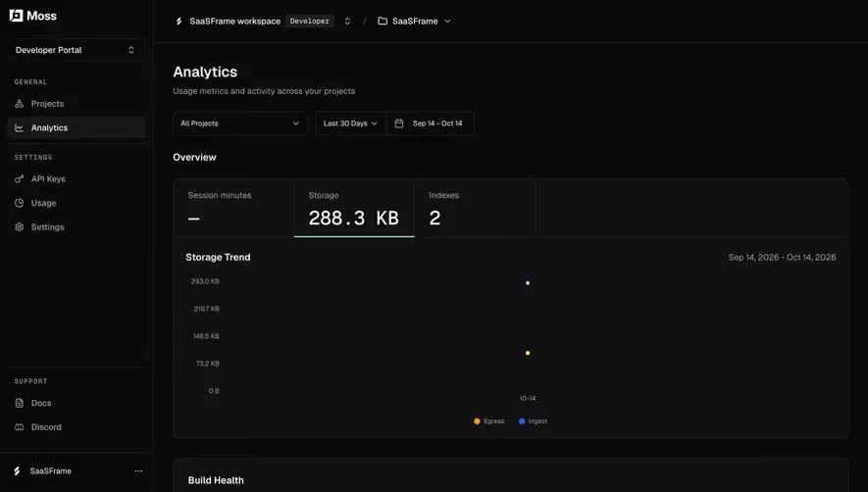Go to Projects in the sidebar
Viewport: 868px width, 492px height.
click(x=77, y=104)
